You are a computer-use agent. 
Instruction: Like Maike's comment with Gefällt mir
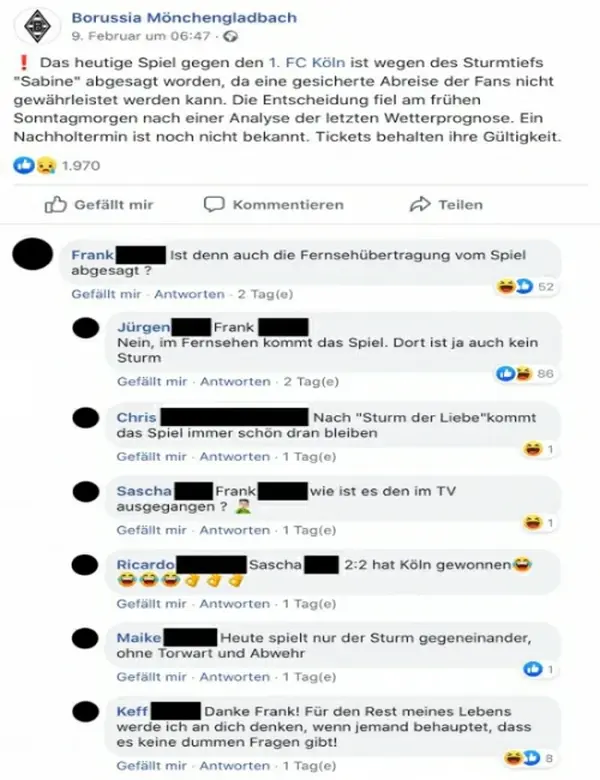pyautogui.click(x=151, y=677)
